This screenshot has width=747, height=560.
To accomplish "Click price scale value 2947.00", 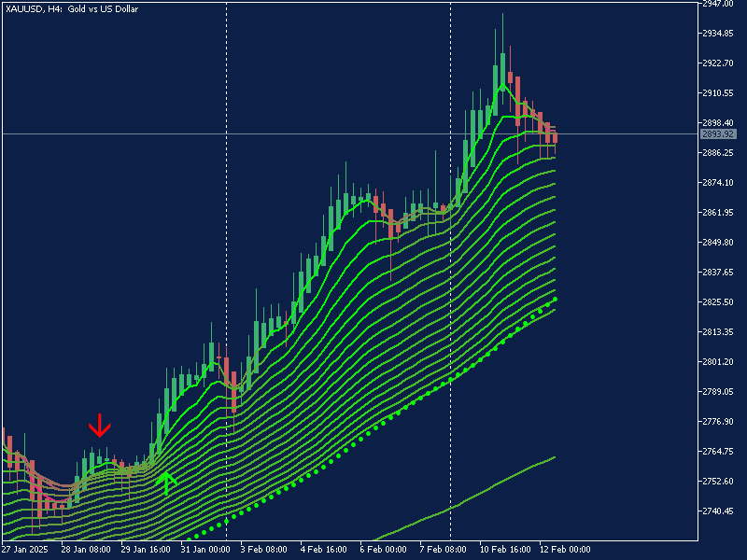I will [x=718, y=5].
